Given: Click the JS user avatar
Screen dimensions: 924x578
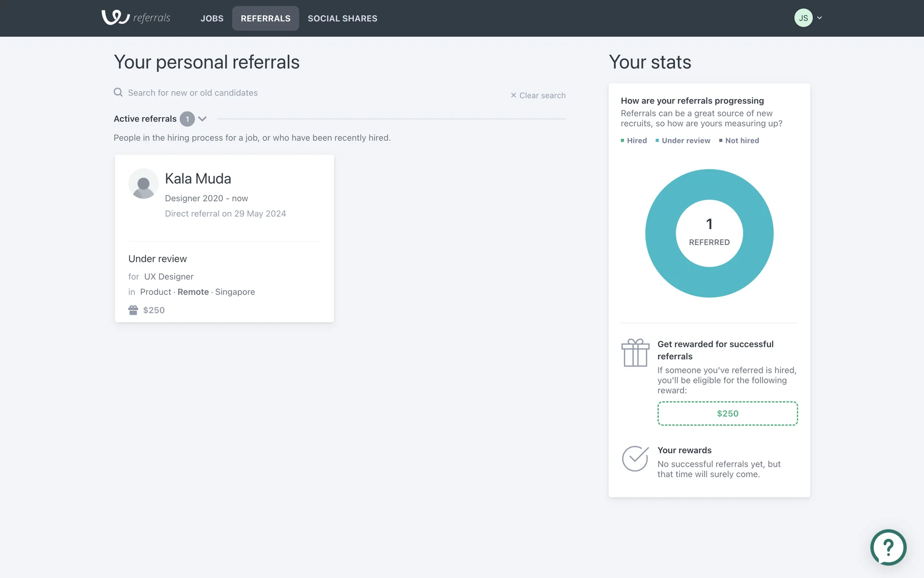Looking at the screenshot, I should 803,18.
